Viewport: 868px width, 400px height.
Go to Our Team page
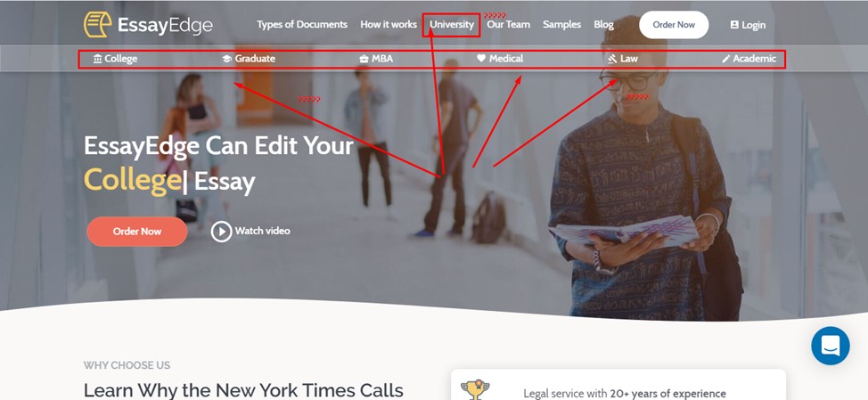coord(508,24)
